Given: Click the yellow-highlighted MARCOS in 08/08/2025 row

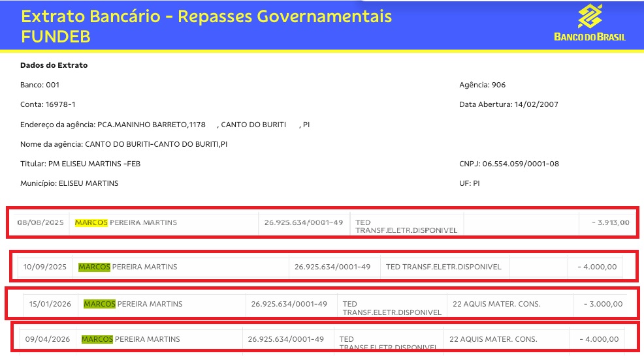Looking at the screenshot, I should pos(91,222).
